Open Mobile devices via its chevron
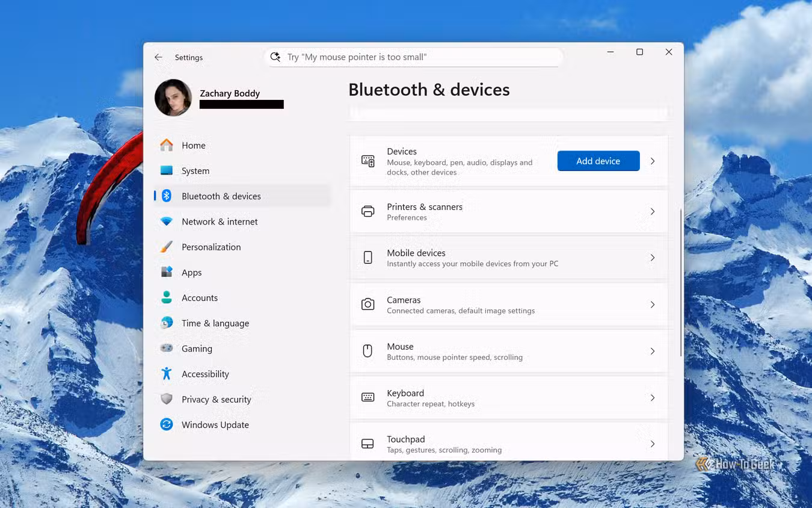 [x=653, y=258]
